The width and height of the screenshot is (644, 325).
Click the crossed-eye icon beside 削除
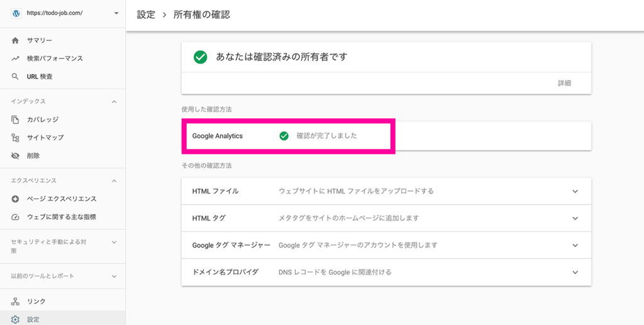click(x=15, y=156)
